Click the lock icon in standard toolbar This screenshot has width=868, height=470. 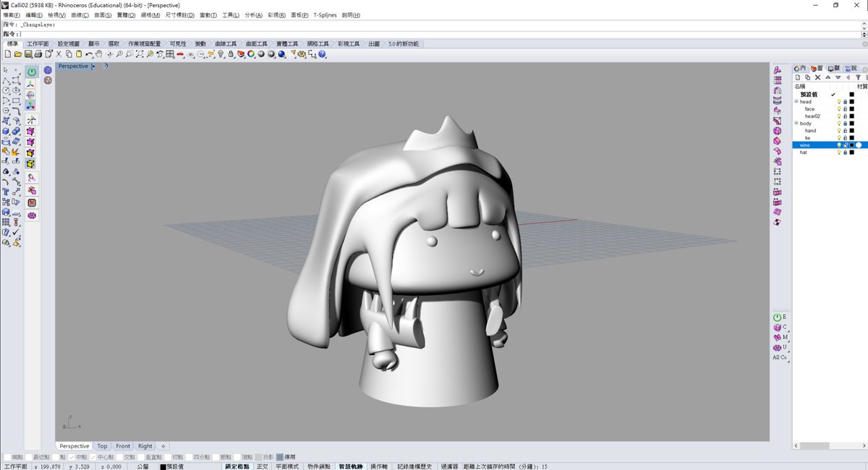pyautogui.click(x=230, y=54)
